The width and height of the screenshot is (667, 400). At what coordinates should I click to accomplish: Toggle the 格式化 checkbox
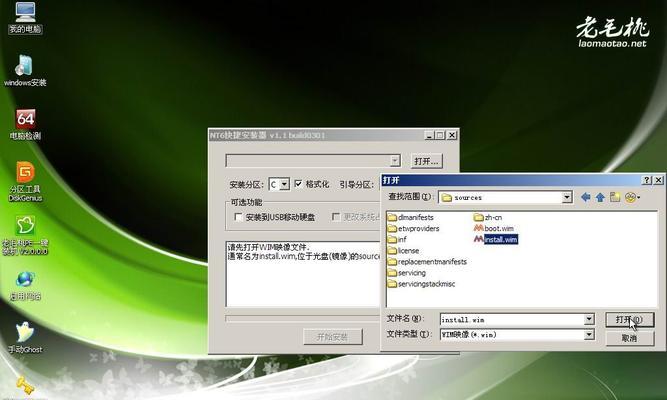pos(299,184)
